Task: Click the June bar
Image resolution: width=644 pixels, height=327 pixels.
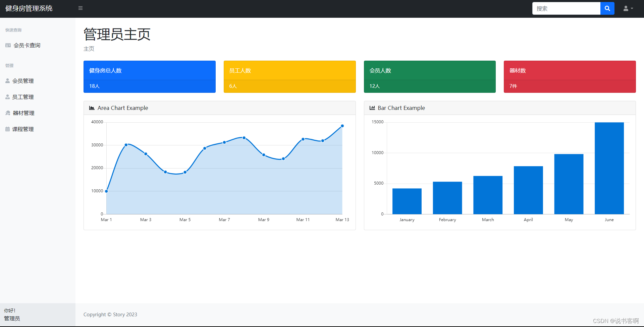Action: [x=609, y=168]
